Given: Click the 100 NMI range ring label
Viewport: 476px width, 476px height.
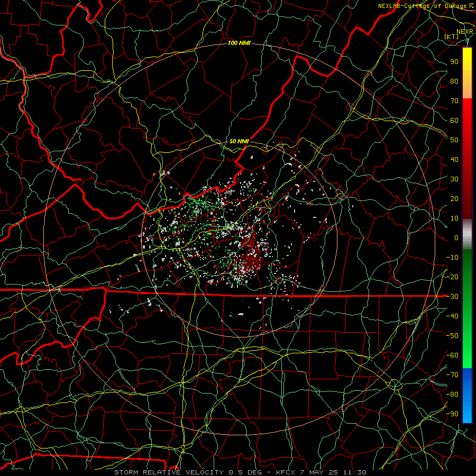Looking at the screenshot, I should (x=239, y=43).
